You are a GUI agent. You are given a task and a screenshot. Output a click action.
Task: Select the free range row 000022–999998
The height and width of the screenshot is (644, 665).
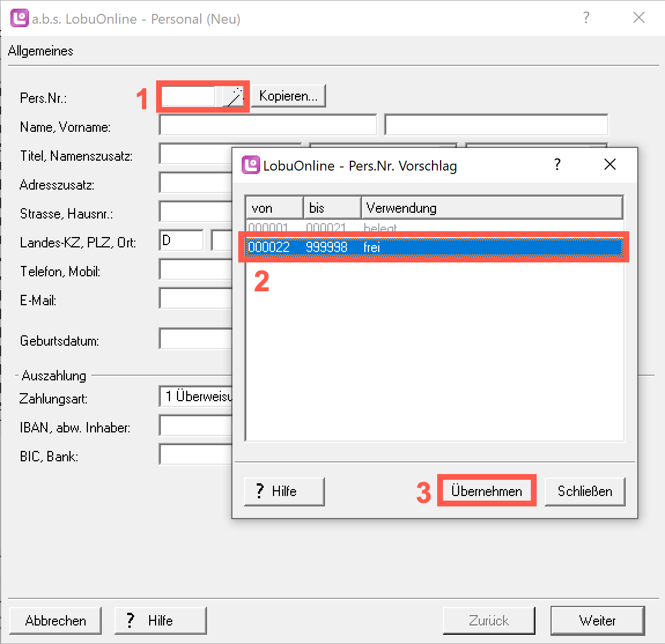[x=434, y=247]
